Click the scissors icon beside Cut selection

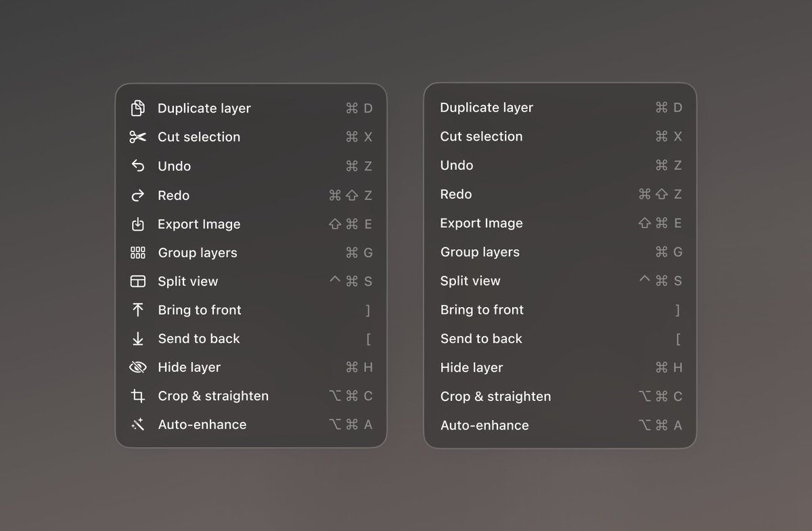pos(138,137)
